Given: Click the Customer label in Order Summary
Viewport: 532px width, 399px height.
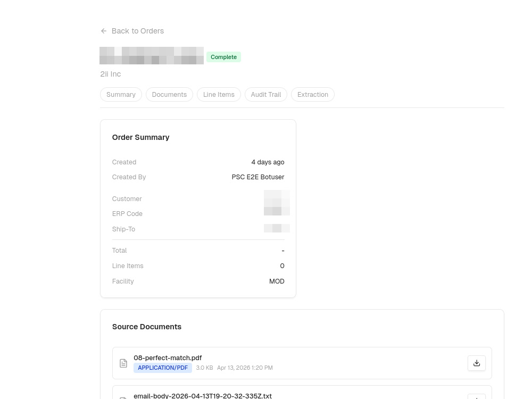Looking at the screenshot, I should tap(127, 199).
